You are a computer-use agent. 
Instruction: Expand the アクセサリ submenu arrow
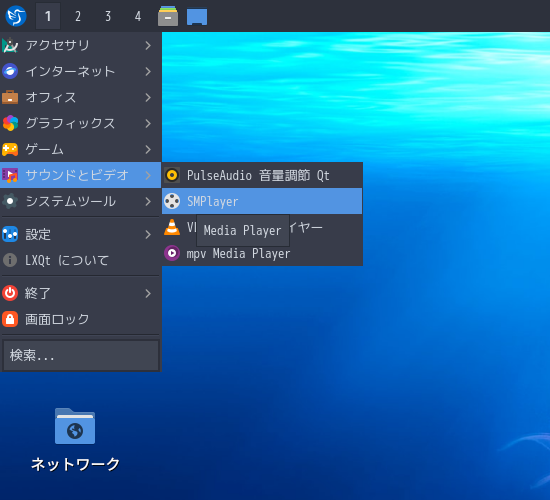coord(148,45)
